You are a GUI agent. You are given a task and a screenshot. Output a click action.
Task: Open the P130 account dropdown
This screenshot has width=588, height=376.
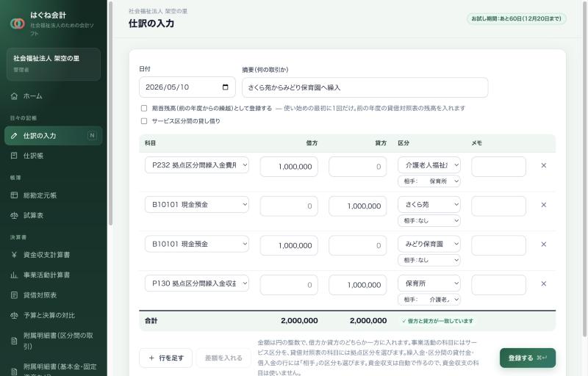coord(197,283)
